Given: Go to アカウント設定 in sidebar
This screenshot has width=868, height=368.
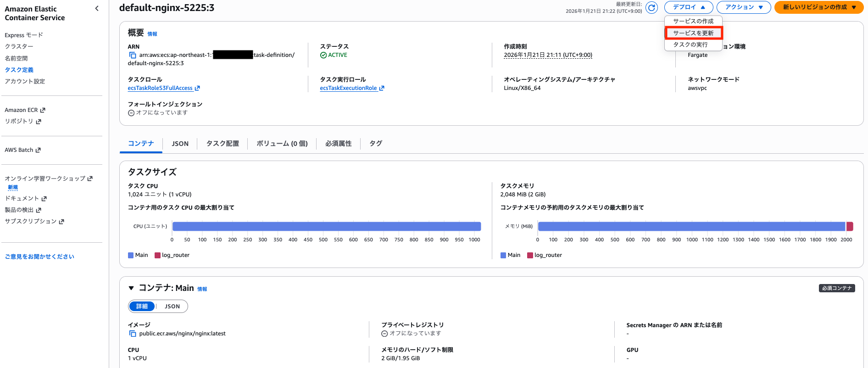Looking at the screenshot, I should click(25, 81).
